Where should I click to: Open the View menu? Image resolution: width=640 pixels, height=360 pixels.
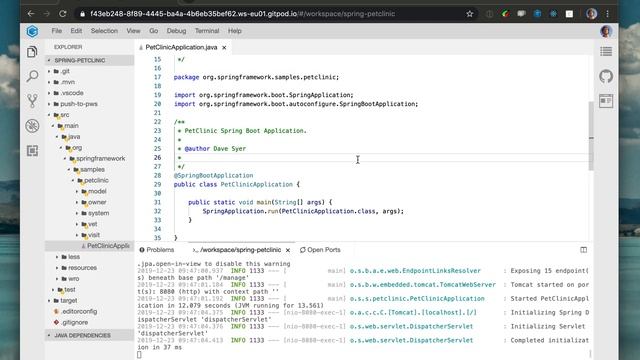pos(133,31)
